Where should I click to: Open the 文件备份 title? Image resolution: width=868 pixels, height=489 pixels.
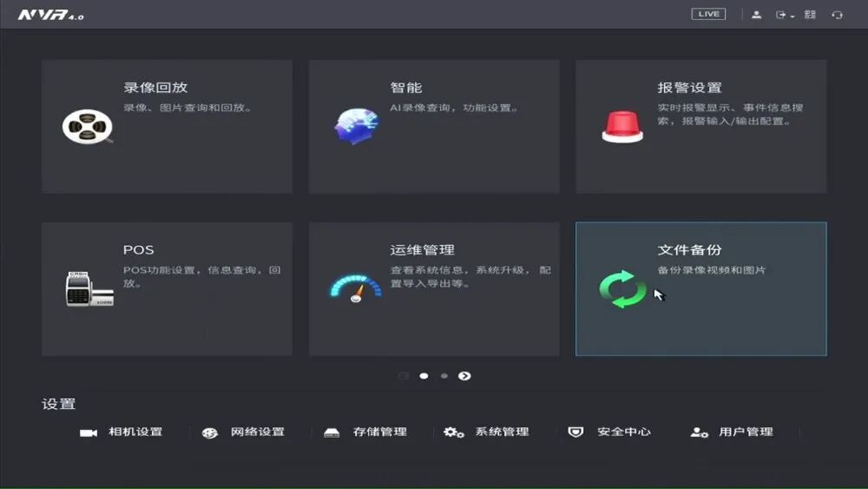click(690, 250)
